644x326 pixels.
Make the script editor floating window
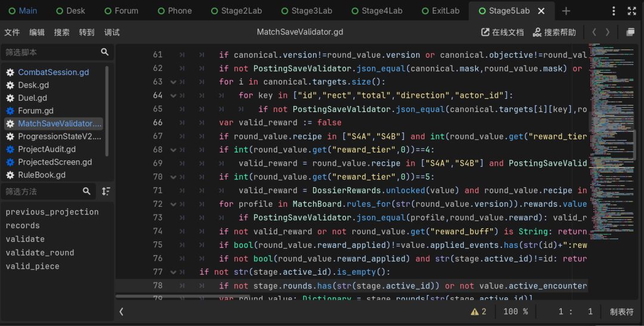point(630,32)
